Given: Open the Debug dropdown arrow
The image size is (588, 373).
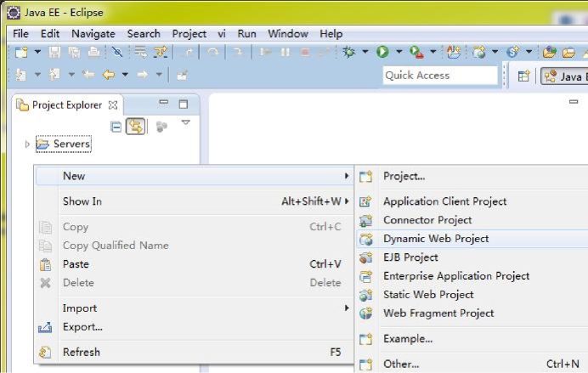Looking at the screenshot, I should [x=365, y=52].
